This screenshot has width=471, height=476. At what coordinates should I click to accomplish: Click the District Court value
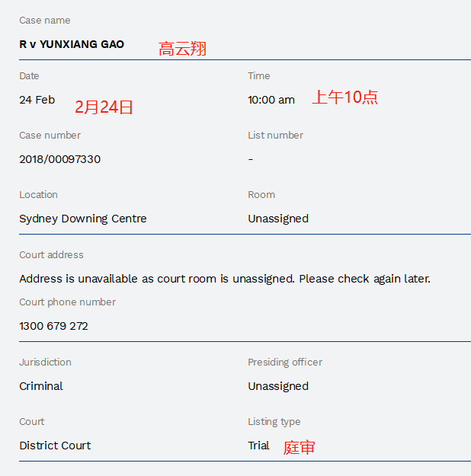pyautogui.click(x=55, y=446)
